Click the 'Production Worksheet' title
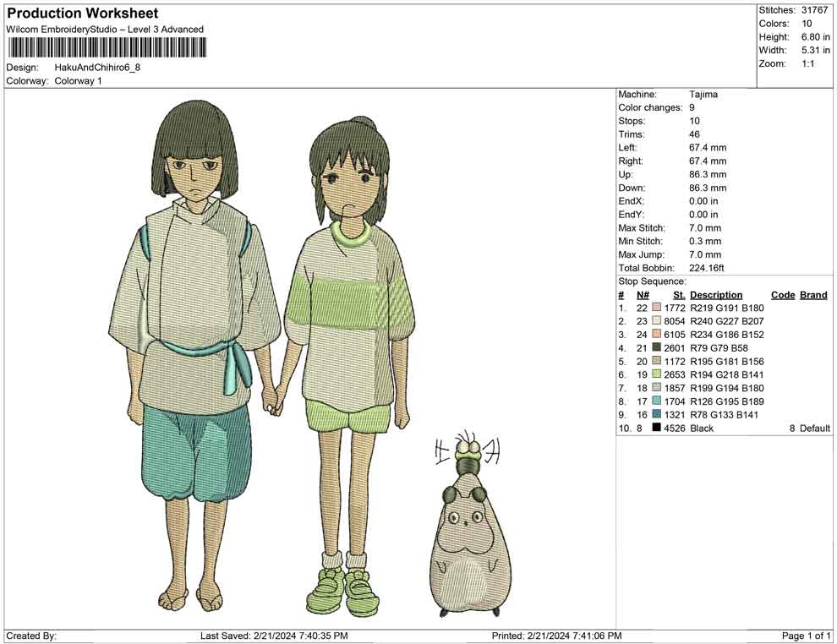Image resolution: width=837 pixels, height=644 pixels. 83,14
